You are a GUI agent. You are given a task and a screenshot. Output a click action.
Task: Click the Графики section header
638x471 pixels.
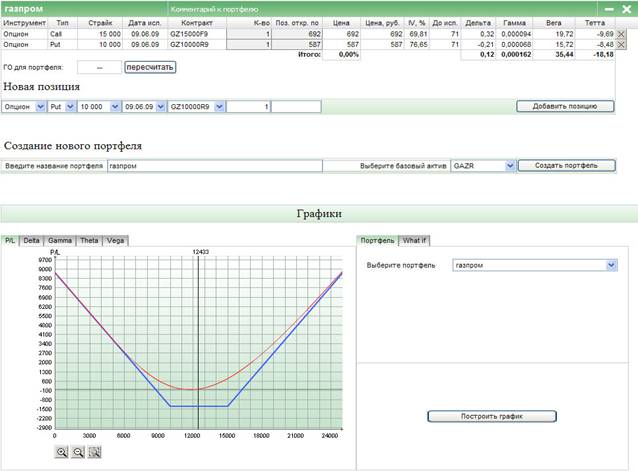tap(319, 214)
